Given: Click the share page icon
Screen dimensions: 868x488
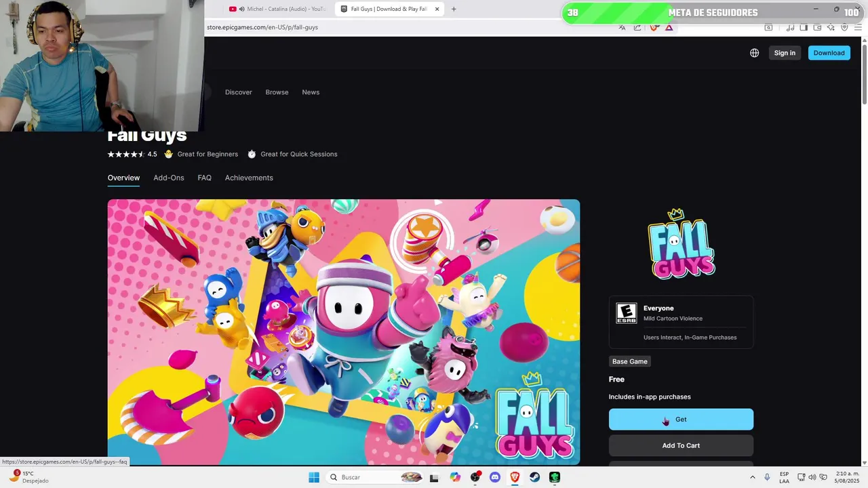Looking at the screenshot, I should 637,27.
